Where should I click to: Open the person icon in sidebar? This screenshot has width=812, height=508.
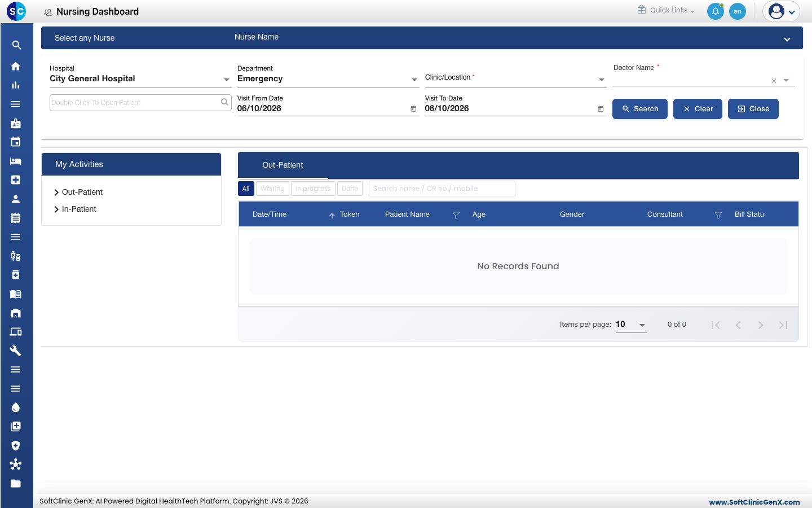tap(16, 199)
